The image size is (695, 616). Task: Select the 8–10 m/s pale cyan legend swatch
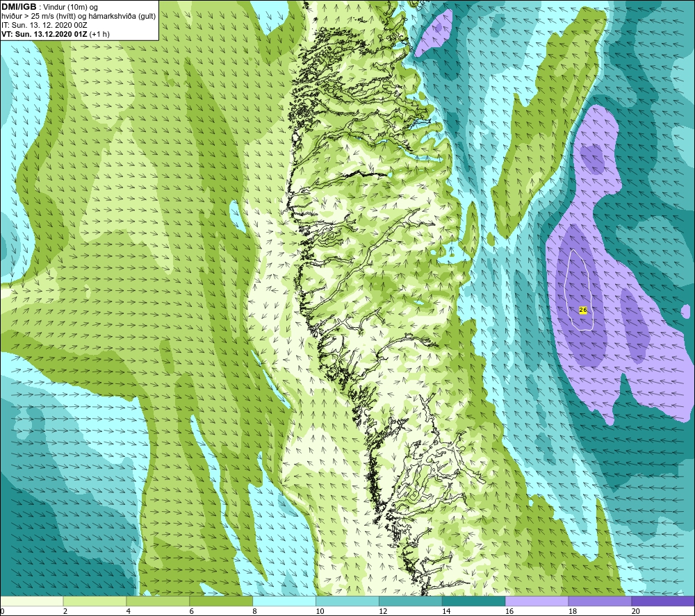pyautogui.click(x=284, y=601)
